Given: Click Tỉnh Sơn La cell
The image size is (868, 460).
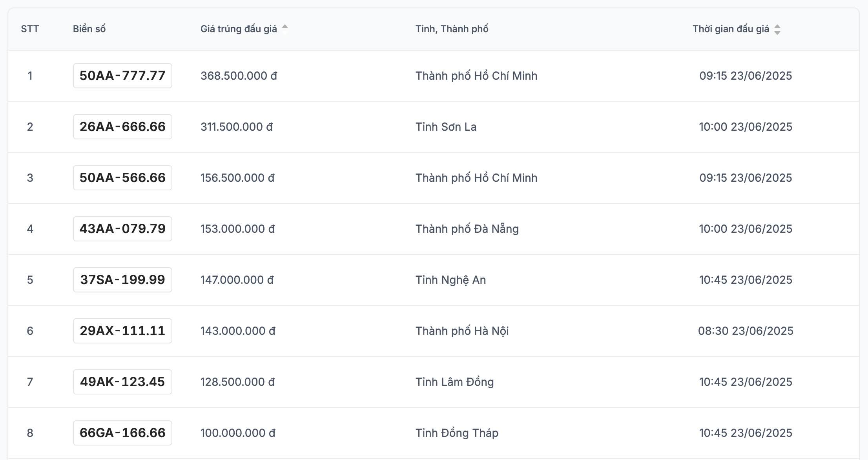Looking at the screenshot, I should [446, 127].
